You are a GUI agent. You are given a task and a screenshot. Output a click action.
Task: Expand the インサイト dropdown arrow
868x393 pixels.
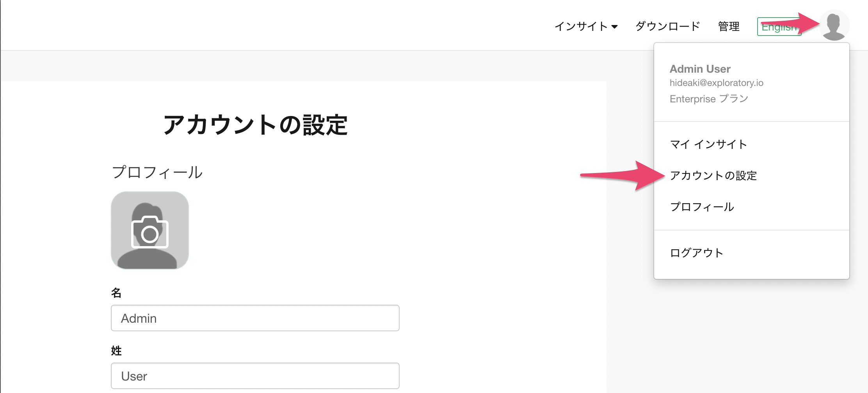coord(615,27)
